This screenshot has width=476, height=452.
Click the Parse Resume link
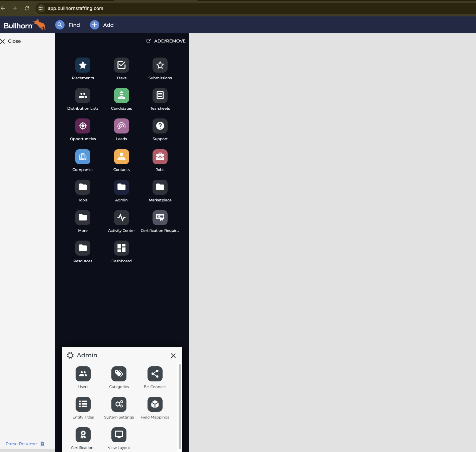(x=25, y=444)
